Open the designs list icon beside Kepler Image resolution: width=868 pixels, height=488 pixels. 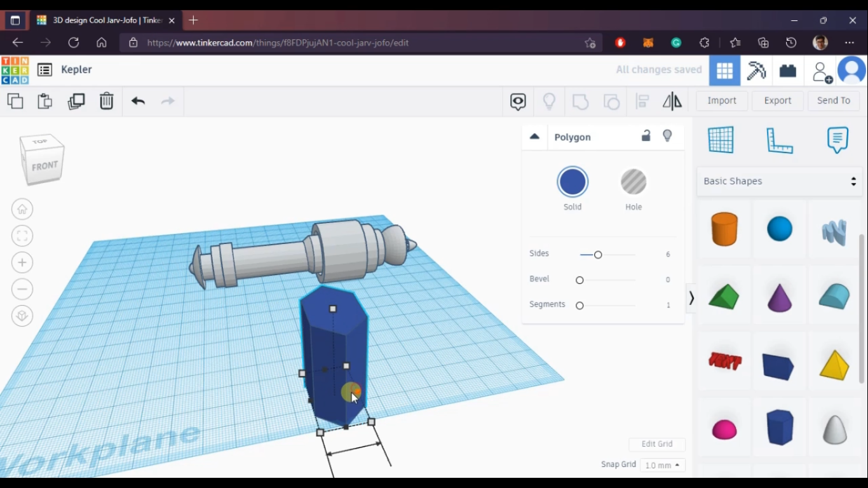(44, 70)
